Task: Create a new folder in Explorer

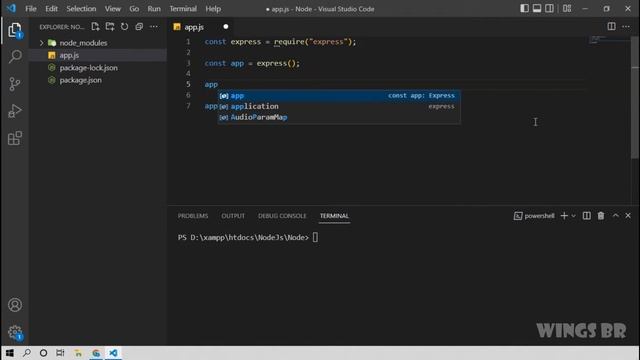Action: [110, 27]
